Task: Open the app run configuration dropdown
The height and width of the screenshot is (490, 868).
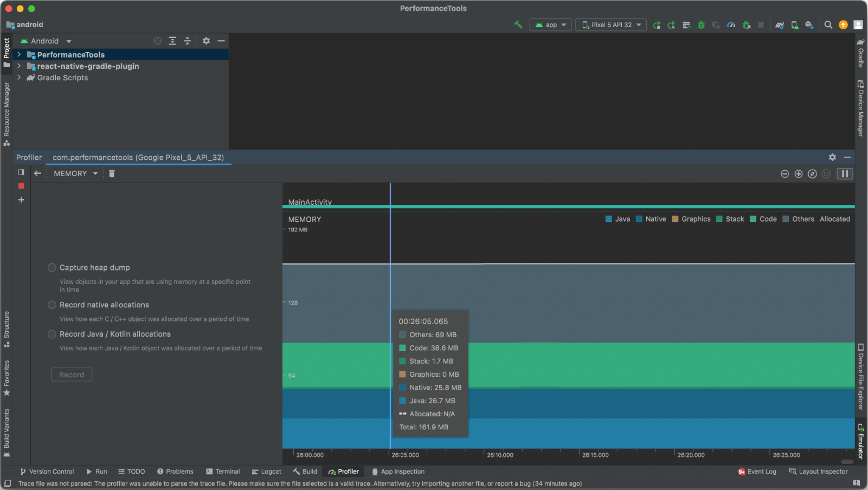Action: (550, 25)
